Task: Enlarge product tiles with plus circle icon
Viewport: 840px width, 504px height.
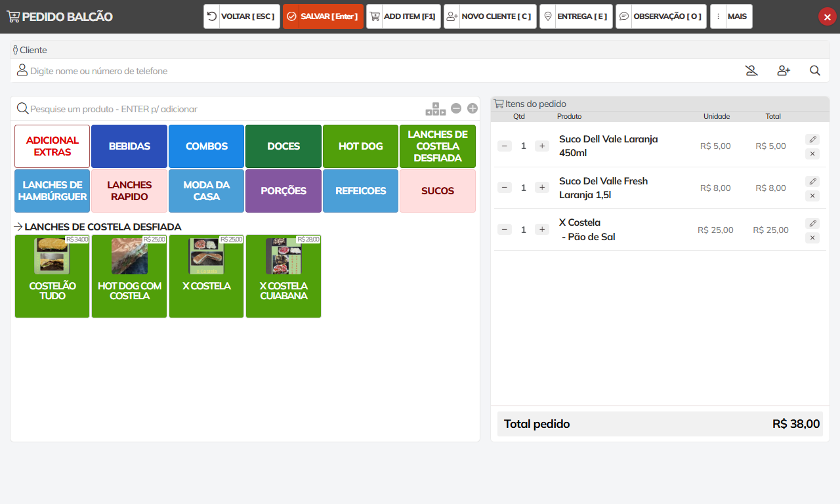Action: click(x=472, y=108)
